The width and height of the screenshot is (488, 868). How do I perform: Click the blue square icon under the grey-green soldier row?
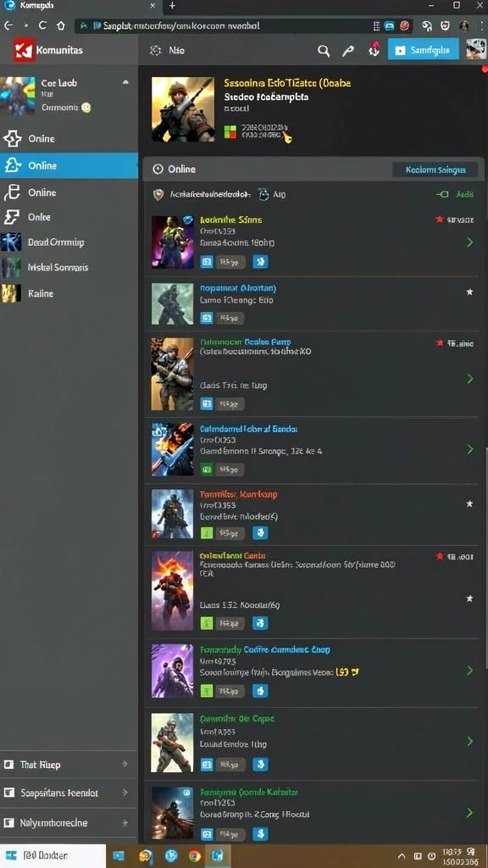click(x=207, y=319)
